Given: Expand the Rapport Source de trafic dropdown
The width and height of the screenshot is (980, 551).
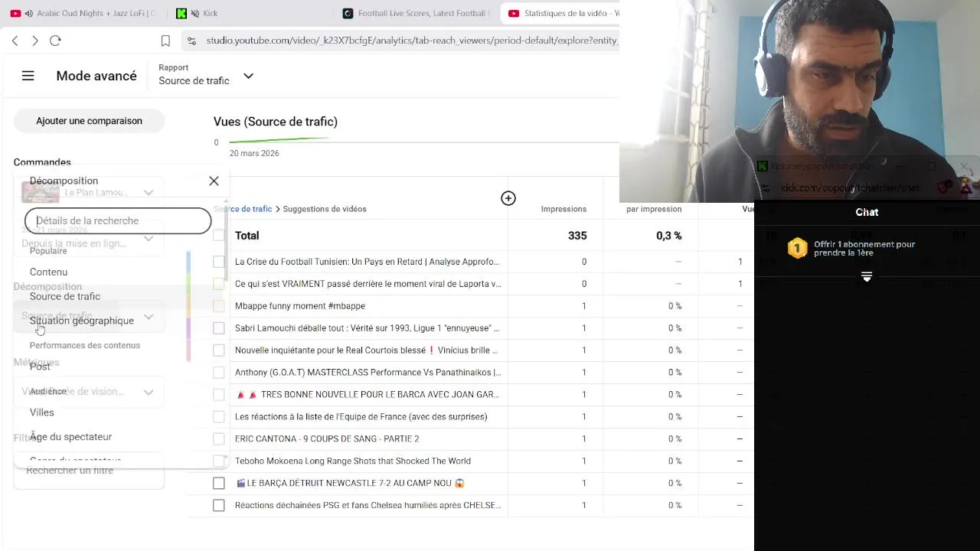Looking at the screenshot, I should (x=248, y=76).
